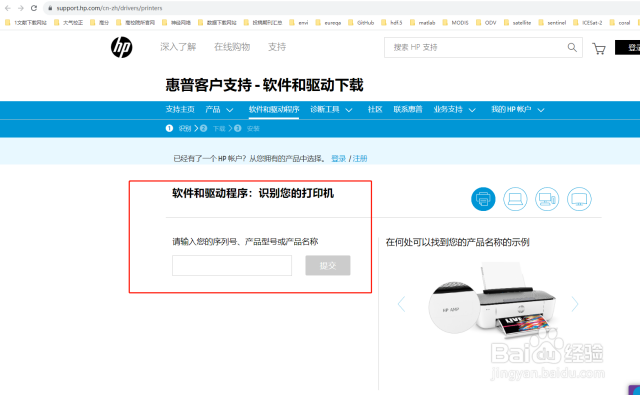Open 联系惠普 nav item
Viewport: 640px width, 395px height.
[408, 109]
